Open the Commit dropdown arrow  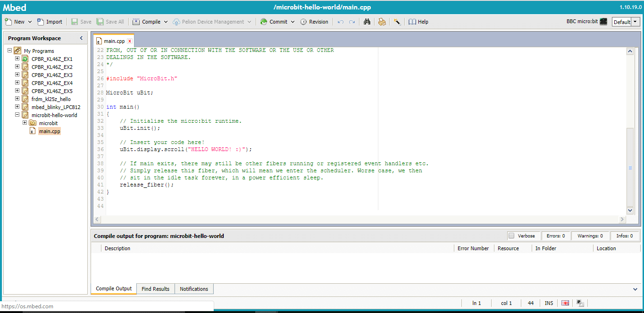[293, 22]
